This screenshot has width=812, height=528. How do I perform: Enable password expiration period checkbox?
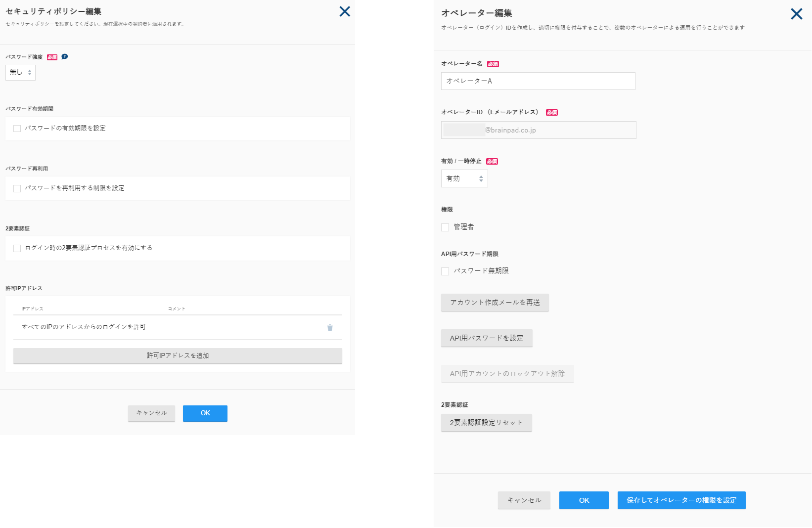coord(17,129)
